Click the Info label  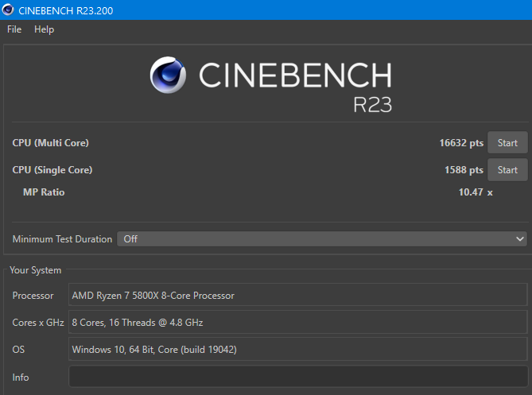[21, 378]
